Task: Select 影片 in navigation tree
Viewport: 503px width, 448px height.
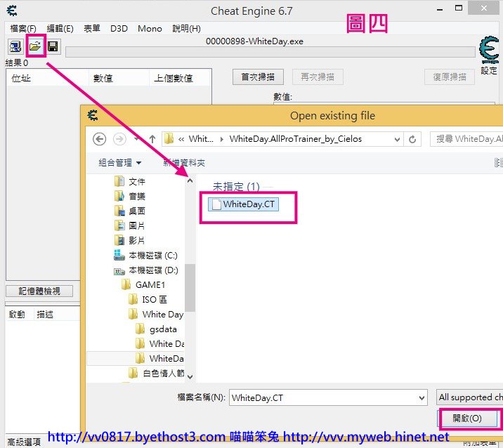Action: point(130,240)
